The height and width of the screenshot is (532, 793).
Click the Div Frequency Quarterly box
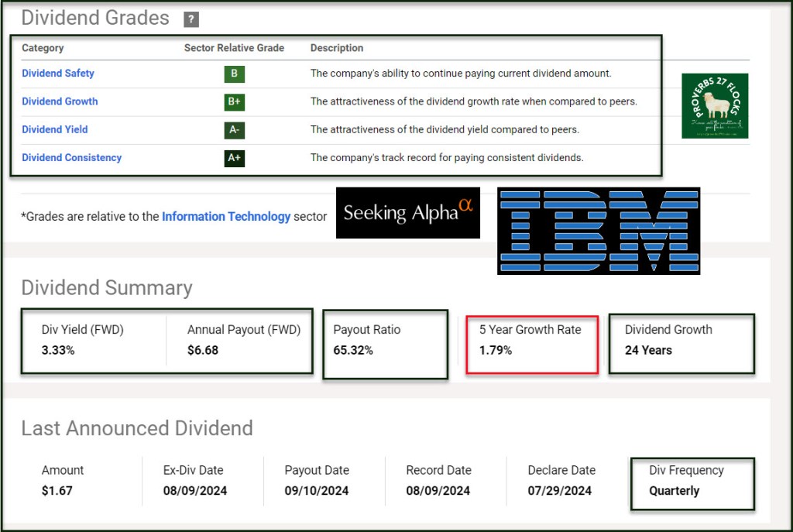693,483
